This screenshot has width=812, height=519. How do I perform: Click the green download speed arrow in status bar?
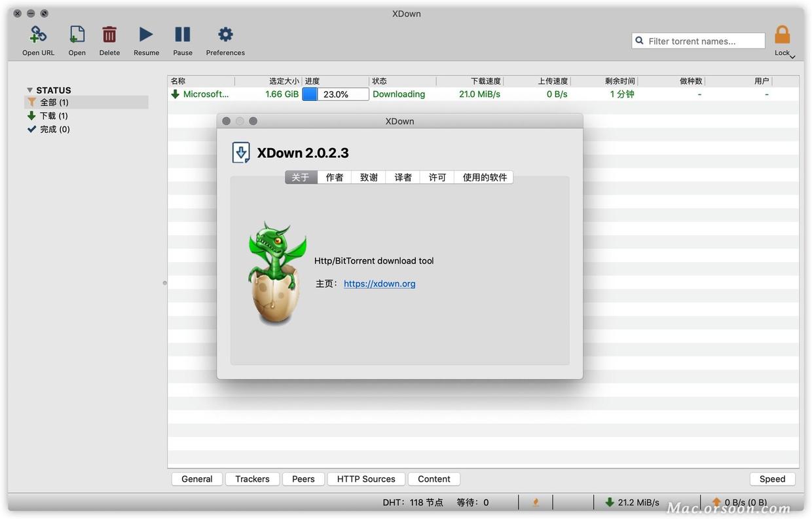(x=608, y=502)
